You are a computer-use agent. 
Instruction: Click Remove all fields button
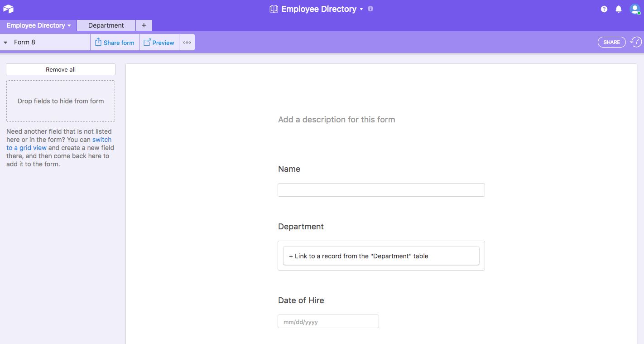point(61,69)
